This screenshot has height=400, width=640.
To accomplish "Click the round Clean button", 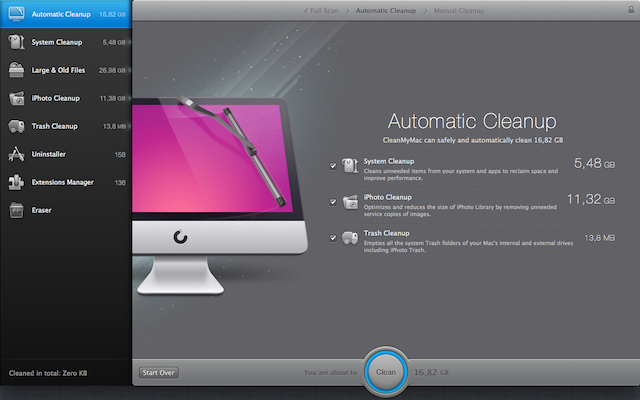I will point(386,372).
